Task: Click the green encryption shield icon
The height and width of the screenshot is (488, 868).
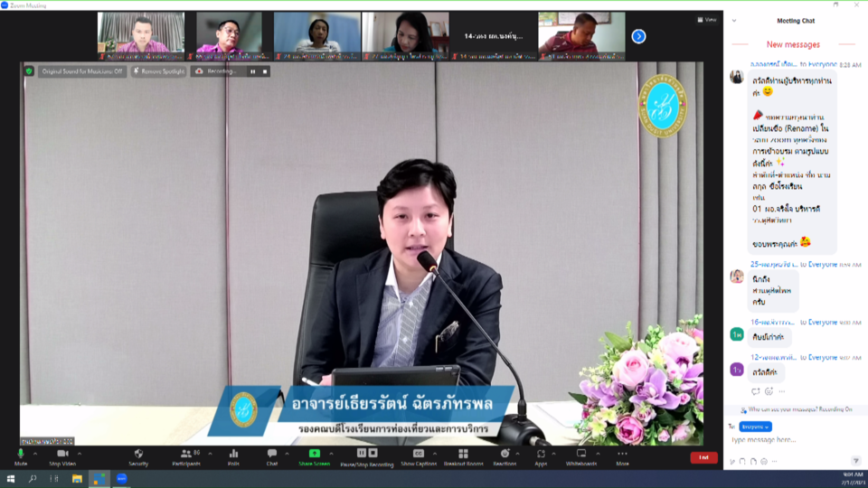Action: (x=29, y=71)
